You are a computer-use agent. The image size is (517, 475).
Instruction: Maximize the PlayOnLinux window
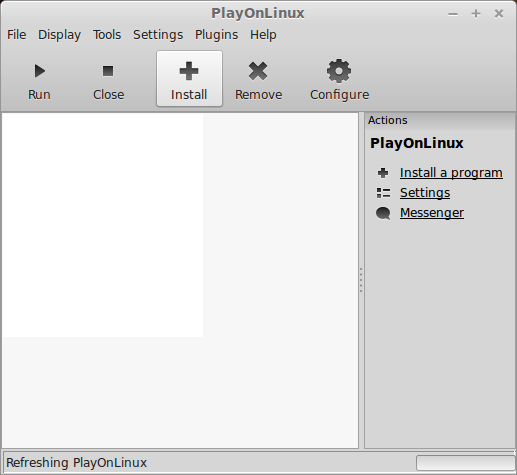[476, 14]
